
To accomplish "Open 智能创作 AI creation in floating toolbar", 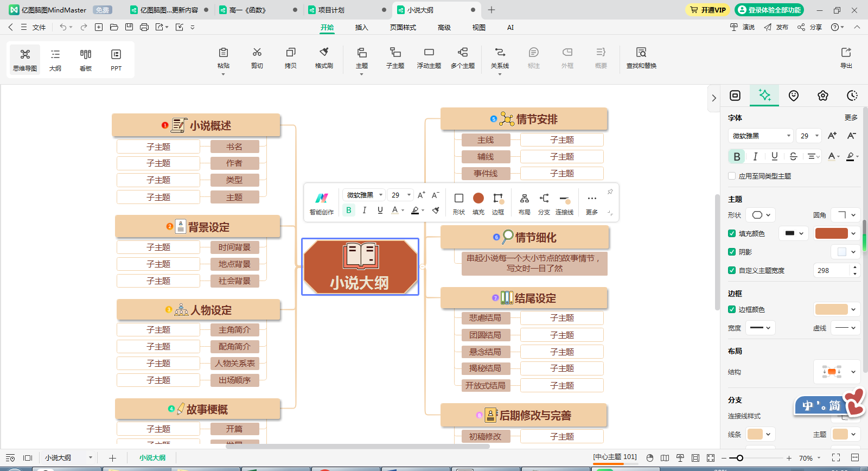I will [322, 203].
